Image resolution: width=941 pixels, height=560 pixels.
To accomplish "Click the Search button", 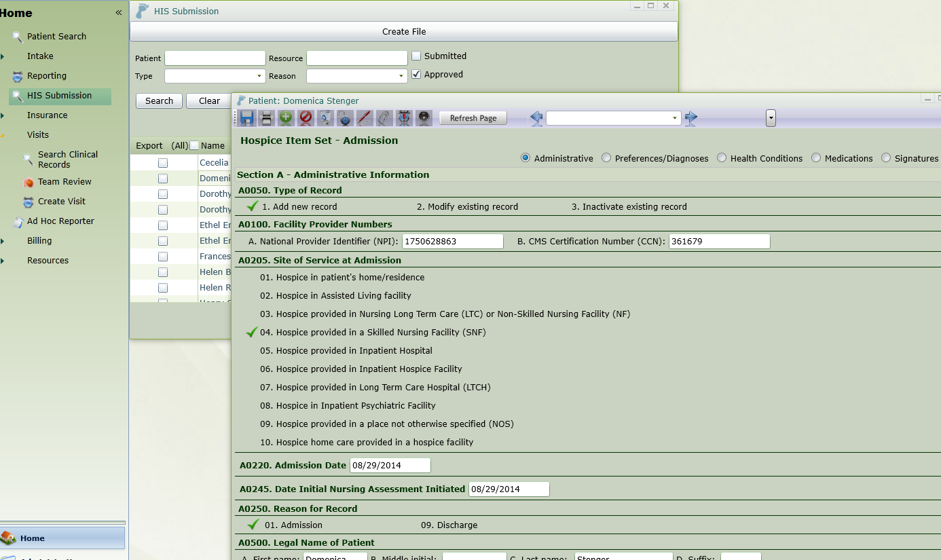I will pyautogui.click(x=158, y=100).
